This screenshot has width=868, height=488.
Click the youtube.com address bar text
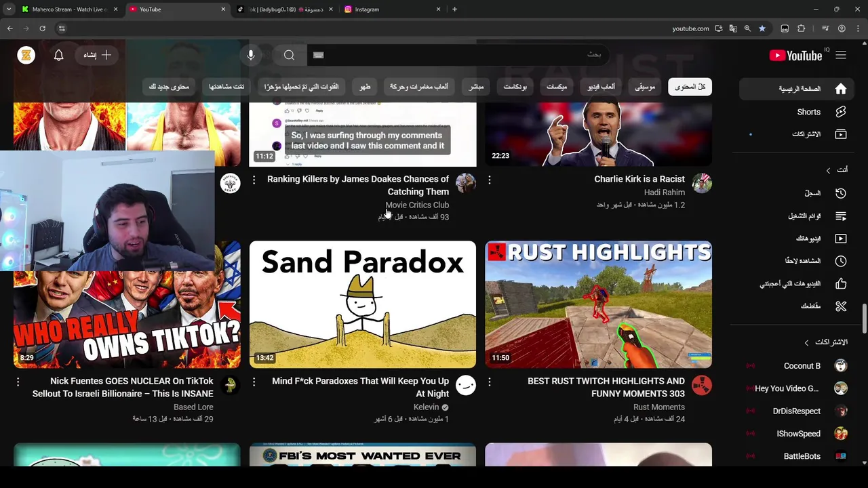point(690,28)
